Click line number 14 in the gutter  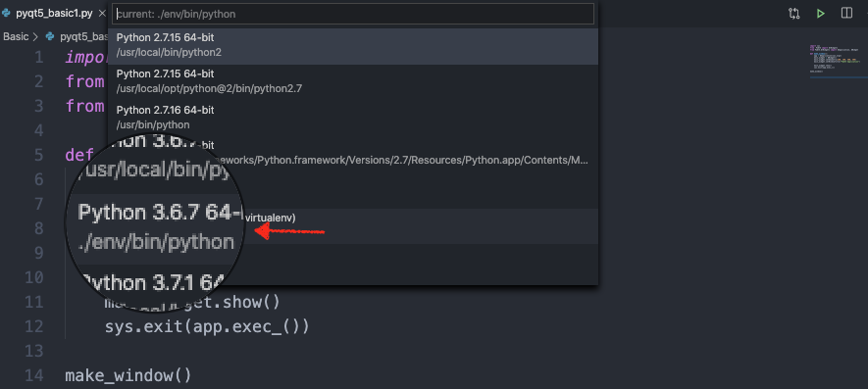[x=34, y=375]
